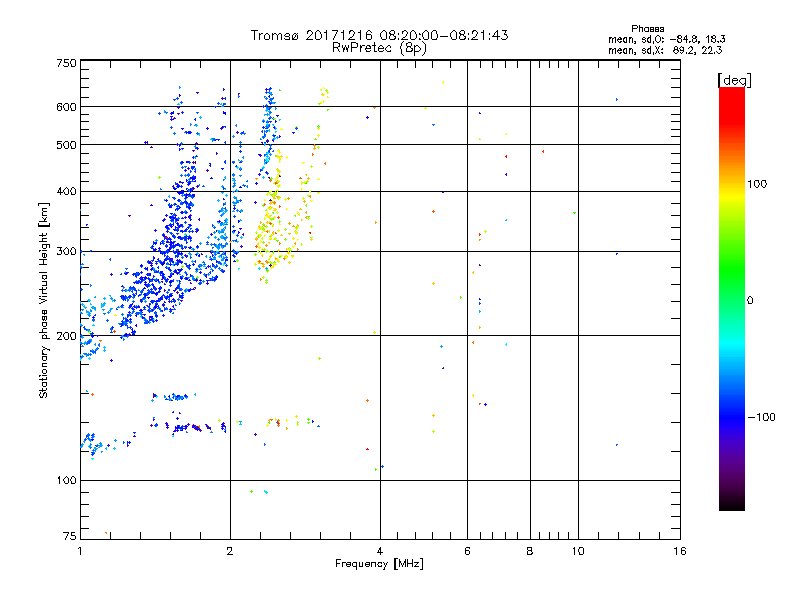Click the blue E-layer echo band below 150 km
This screenshot has height=600, width=800.
(x=189, y=428)
